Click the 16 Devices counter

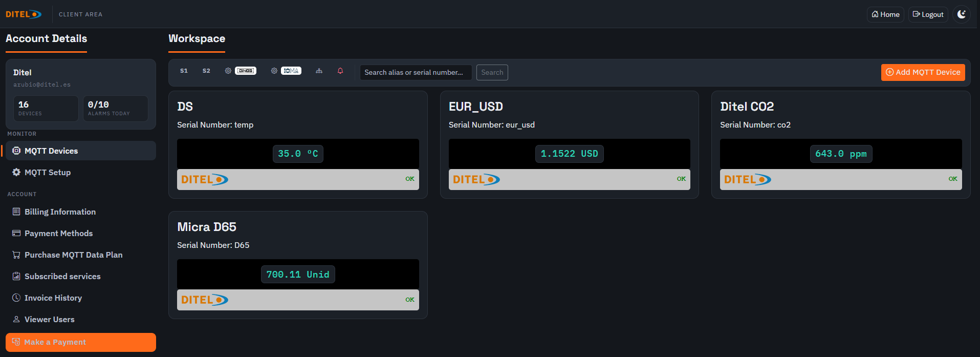tap(46, 109)
